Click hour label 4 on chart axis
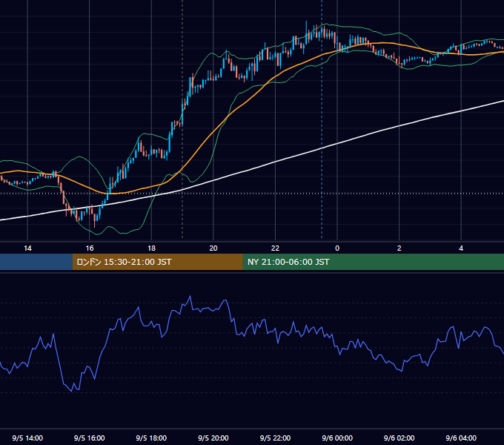The height and width of the screenshot is (445, 504). tap(461, 248)
